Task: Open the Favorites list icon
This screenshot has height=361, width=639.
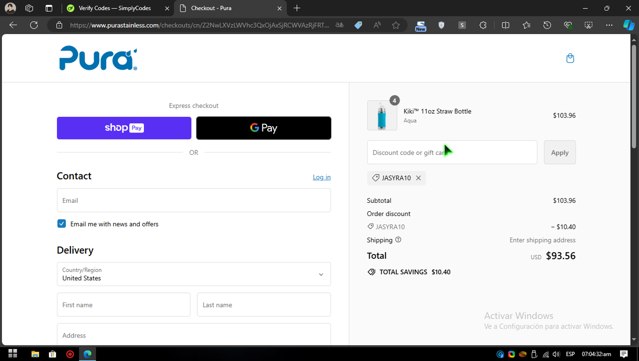Action: pos(526,25)
